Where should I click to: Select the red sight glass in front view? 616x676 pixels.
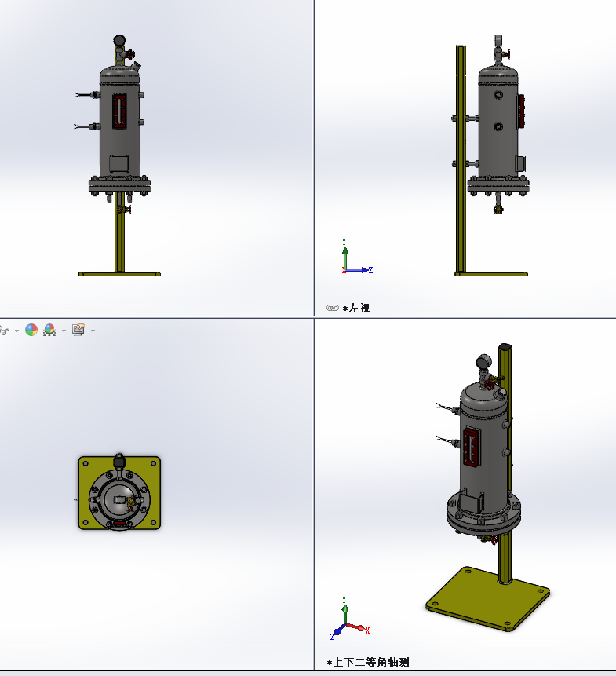pyautogui.click(x=119, y=111)
